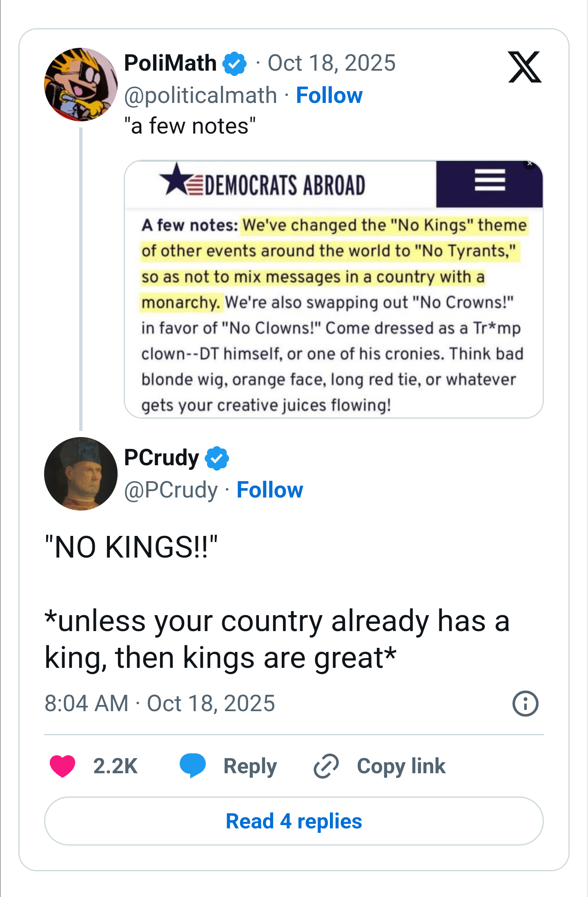Open the Democrats Abroad hamburger menu

pyautogui.click(x=490, y=180)
